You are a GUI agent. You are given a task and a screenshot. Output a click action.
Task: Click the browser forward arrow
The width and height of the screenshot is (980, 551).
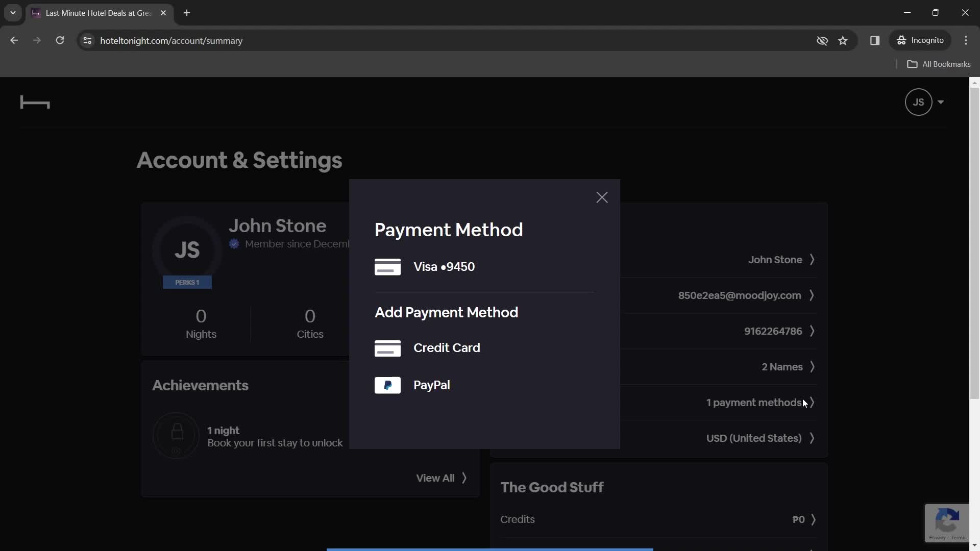37,40
